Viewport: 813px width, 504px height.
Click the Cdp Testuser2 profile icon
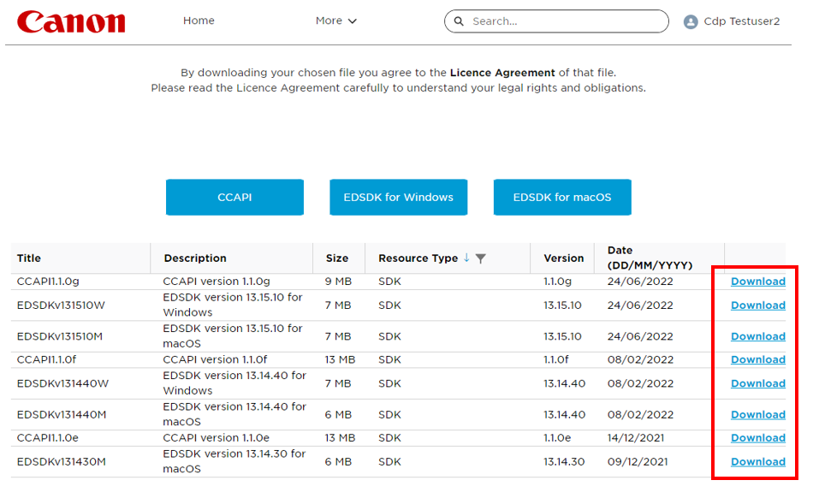click(x=692, y=21)
